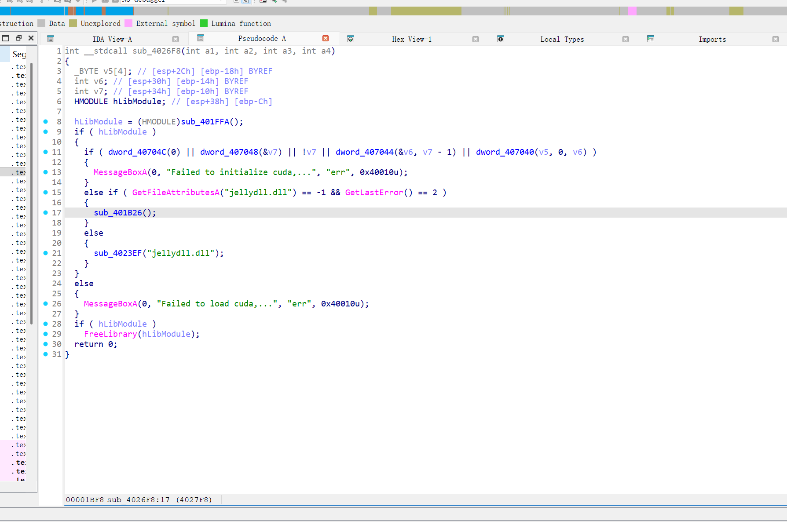Click sub_401B26 function call on line 17
Viewport: 787px width, 532px height.
coord(118,213)
